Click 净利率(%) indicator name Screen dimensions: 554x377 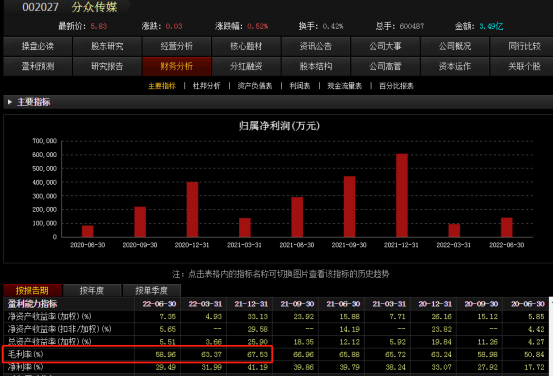pyautogui.click(x=25, y=367)
